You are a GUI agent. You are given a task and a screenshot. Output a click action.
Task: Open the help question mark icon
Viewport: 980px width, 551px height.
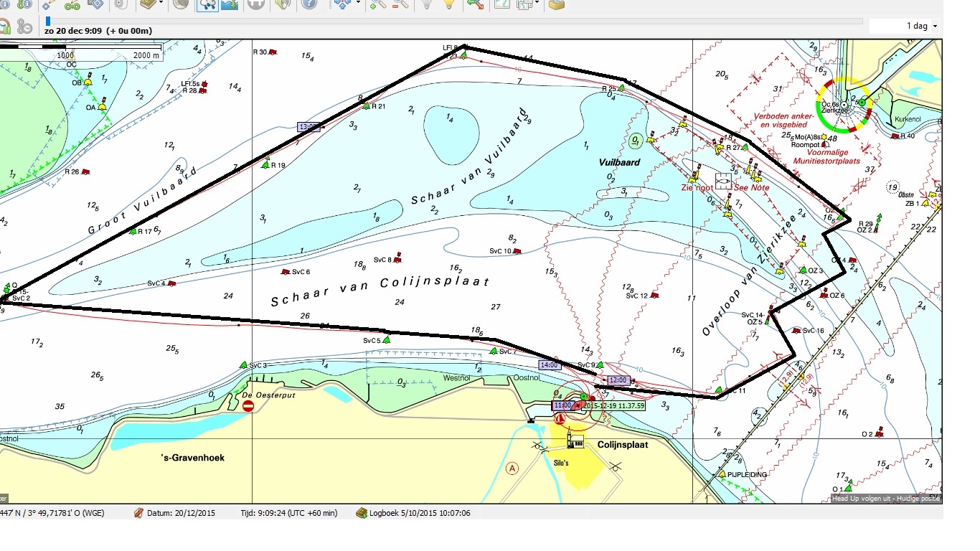308,4
